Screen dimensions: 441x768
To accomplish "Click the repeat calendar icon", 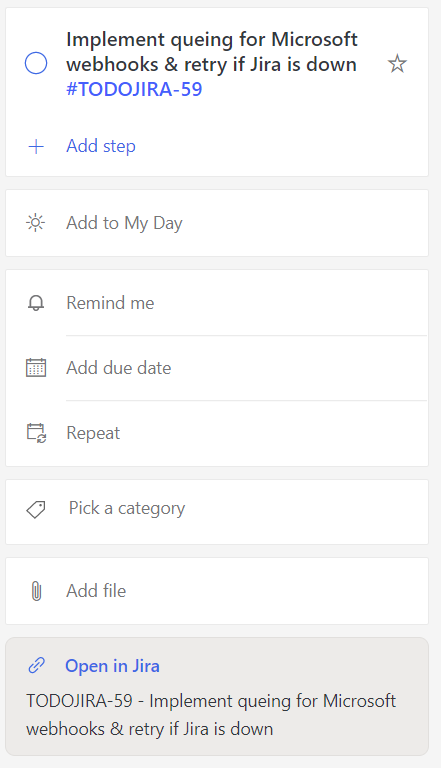I will [x=36, y=433].
